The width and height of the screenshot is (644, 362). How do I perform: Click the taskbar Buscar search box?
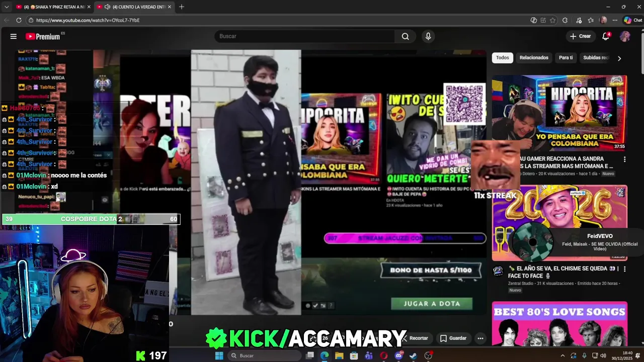265,355
